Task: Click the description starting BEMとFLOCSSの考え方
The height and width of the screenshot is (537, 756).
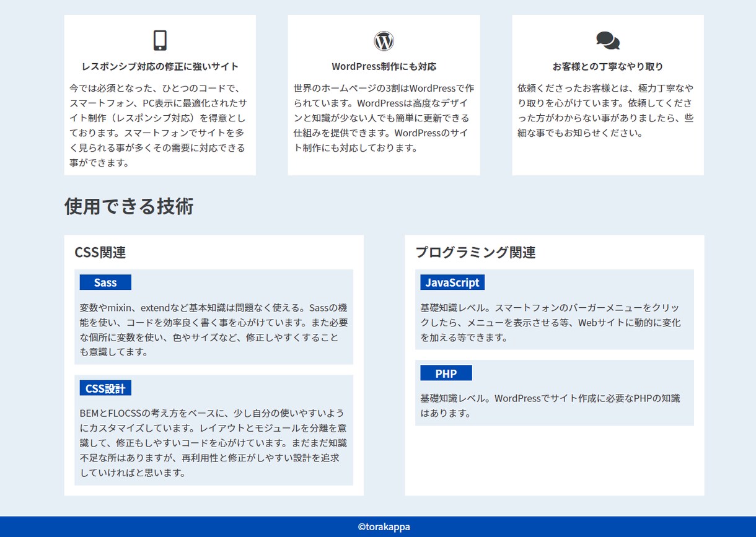Action: coord(214,443)
